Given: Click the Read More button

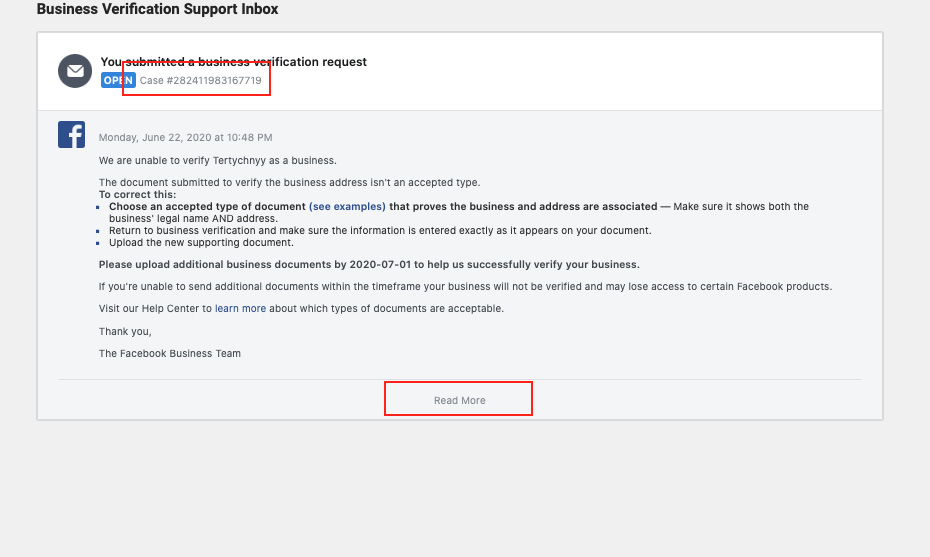Looking at the screenshot, I should pos(459,400).
